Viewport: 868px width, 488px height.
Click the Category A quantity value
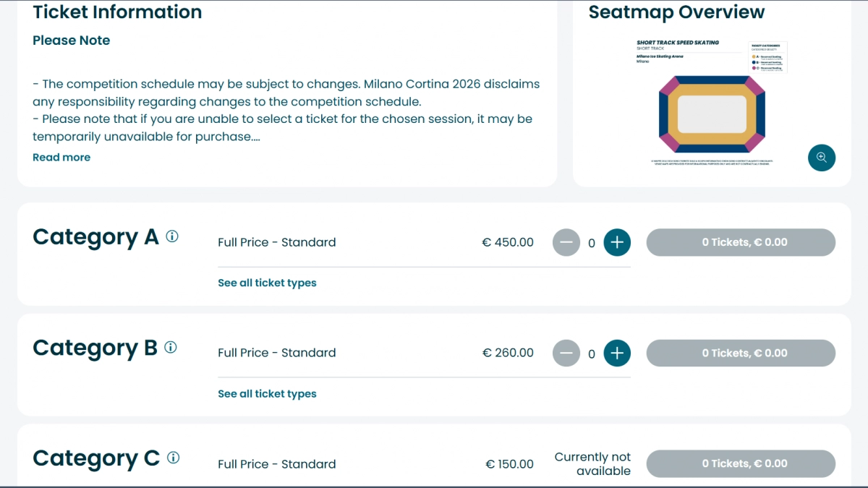coord(592,244)
